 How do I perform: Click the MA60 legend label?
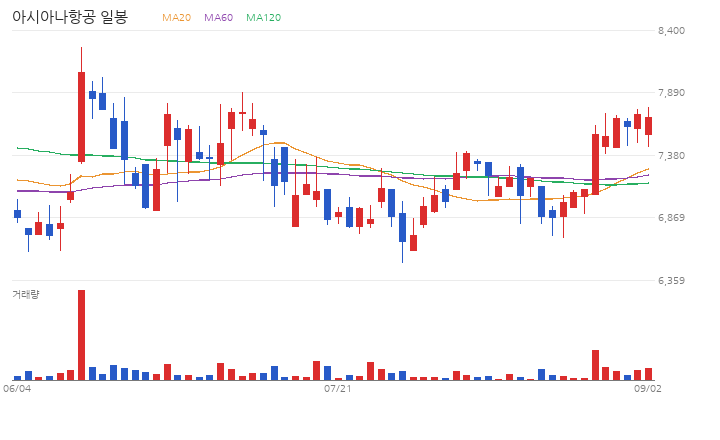pos(219,17)
